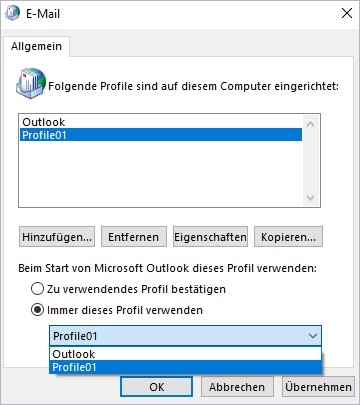360x405 pixels.
Task: Select Profile01 in the profiles list
Action: click(161, 135)
